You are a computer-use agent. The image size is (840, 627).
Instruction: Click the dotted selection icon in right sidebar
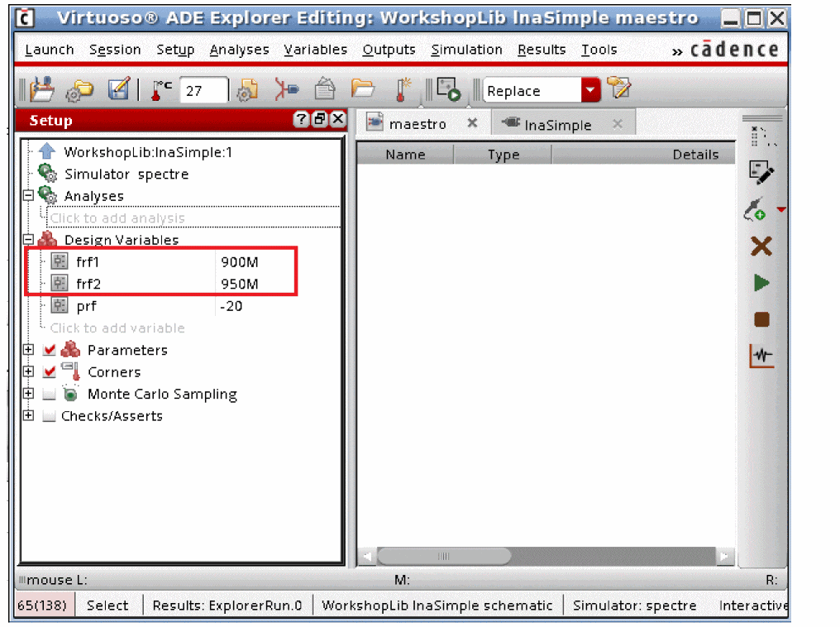coord(762,136)
